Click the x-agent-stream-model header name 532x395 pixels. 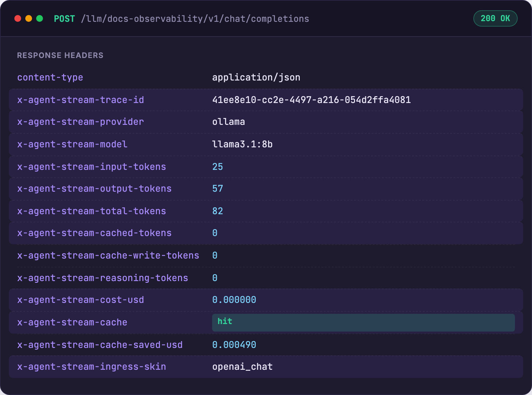tap(72, 144)
